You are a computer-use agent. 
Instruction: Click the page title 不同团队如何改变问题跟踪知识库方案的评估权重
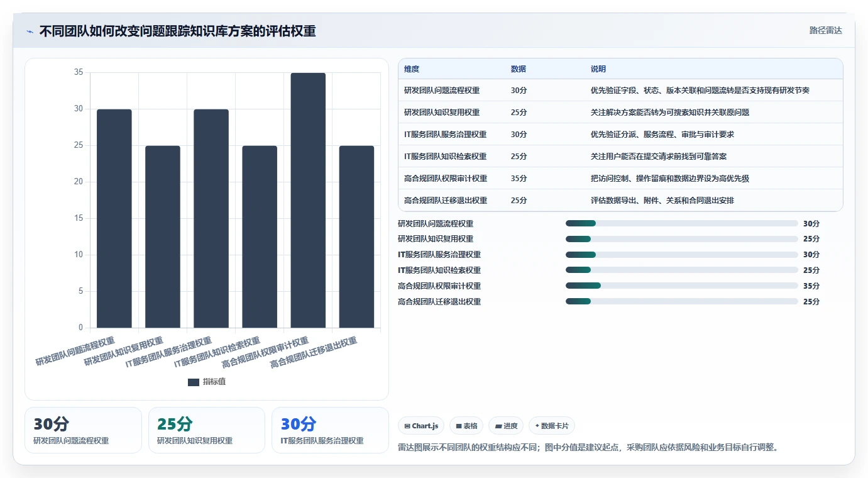[x=177, y=31]
